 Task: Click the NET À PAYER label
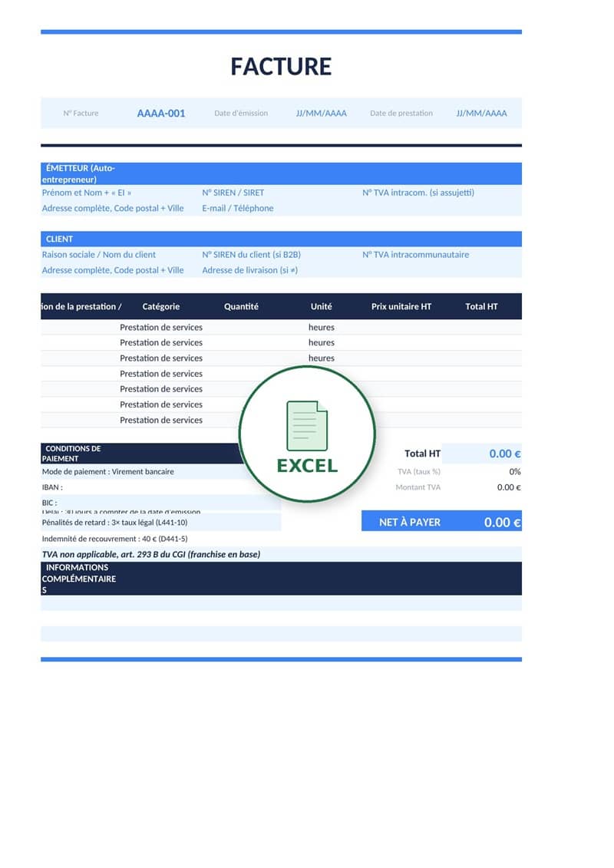(x=410, y=522)
